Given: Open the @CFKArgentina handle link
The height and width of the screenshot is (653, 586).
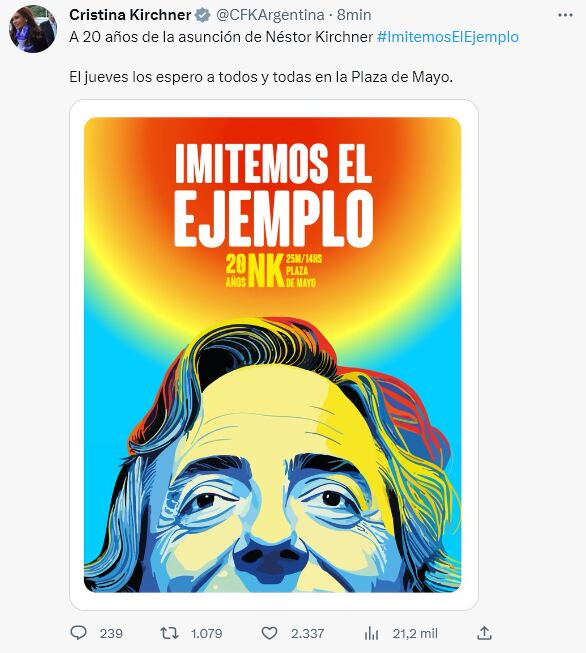Looking at the screenshot, I should 270,15.
